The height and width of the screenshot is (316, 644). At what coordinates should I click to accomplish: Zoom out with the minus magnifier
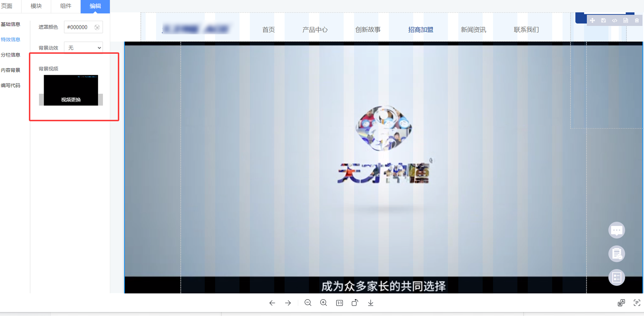click(308, 303)
